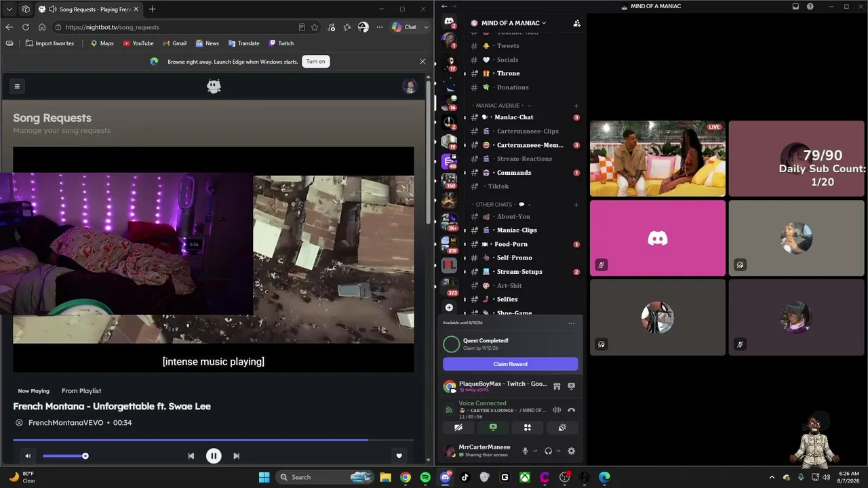
Task: Pause the currently playing song
Action: (x=214, y=456)
